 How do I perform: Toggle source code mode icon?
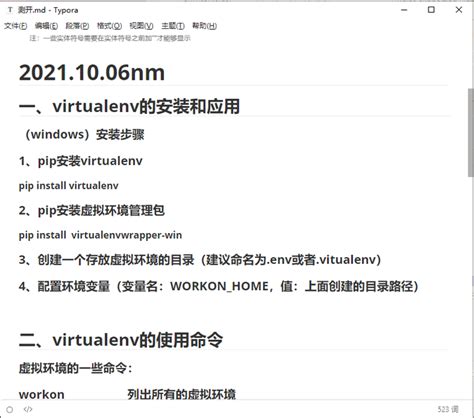coord(28,409)
